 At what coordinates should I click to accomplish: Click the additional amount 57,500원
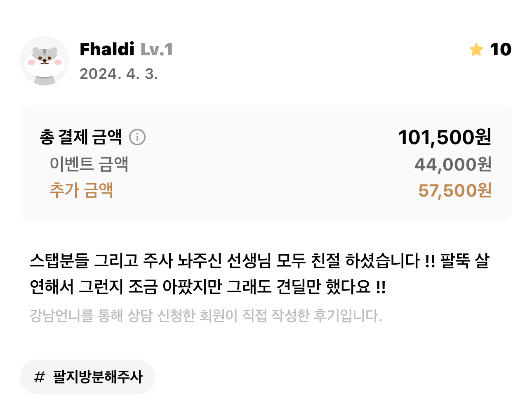[x=455, y=190]
